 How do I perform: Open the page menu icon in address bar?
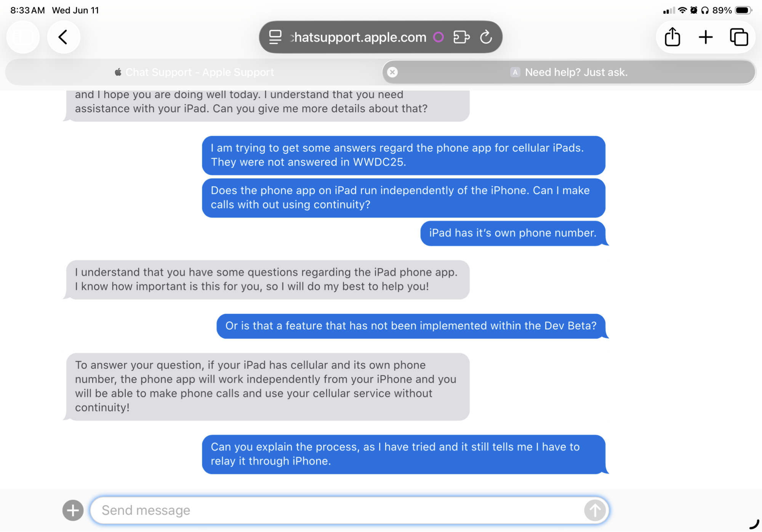coord(275,37)
